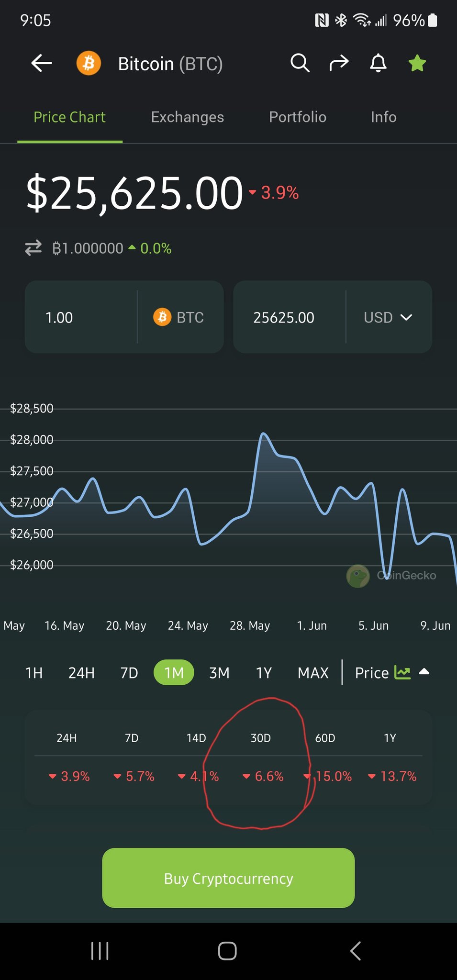Tap the back arrow in header
457x980 pixels.
tap(42, 63)
